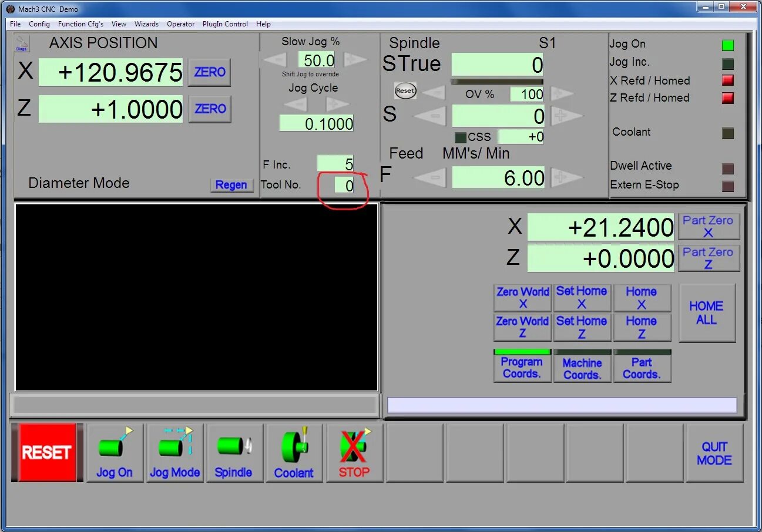The image size is (762, 532).
Task: Open the Function Cfg's menu
Action: [80, 24]
